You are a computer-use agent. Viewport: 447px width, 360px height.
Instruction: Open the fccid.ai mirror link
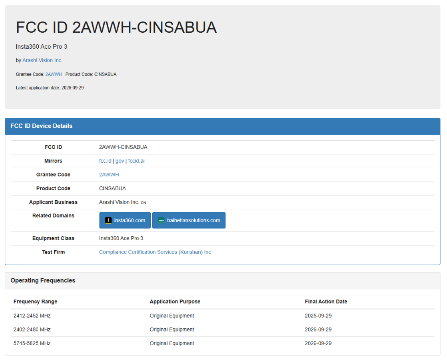136,161
